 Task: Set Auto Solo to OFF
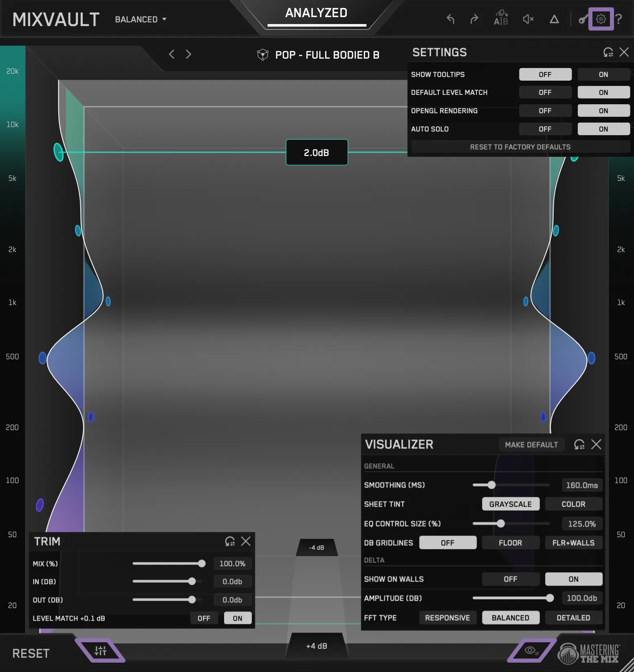(545, 129)
